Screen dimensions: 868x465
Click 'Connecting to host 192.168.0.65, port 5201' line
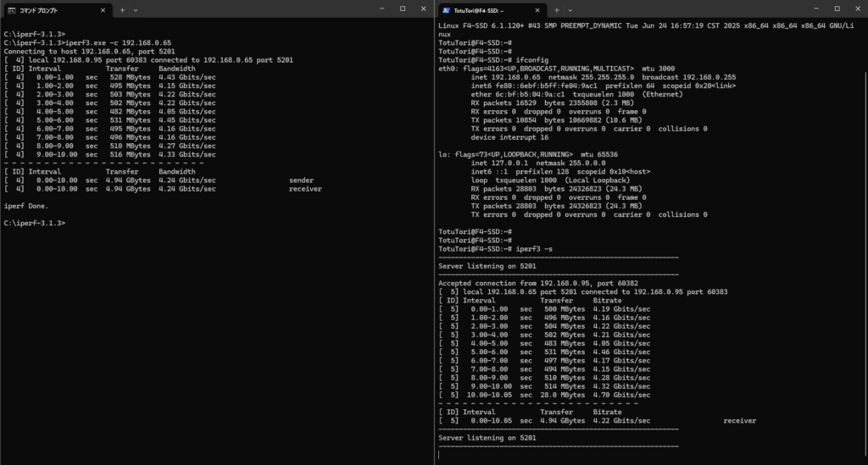coord(90,52)
